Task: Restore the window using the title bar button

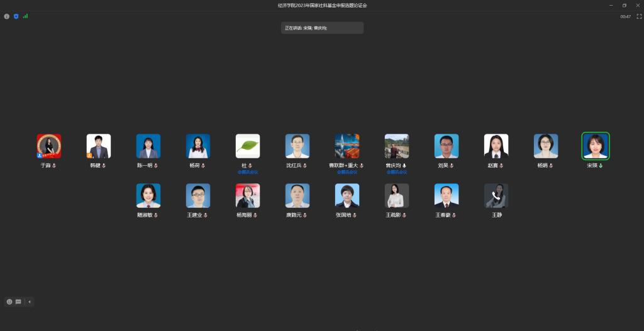Action: click(x=624, y=5)
